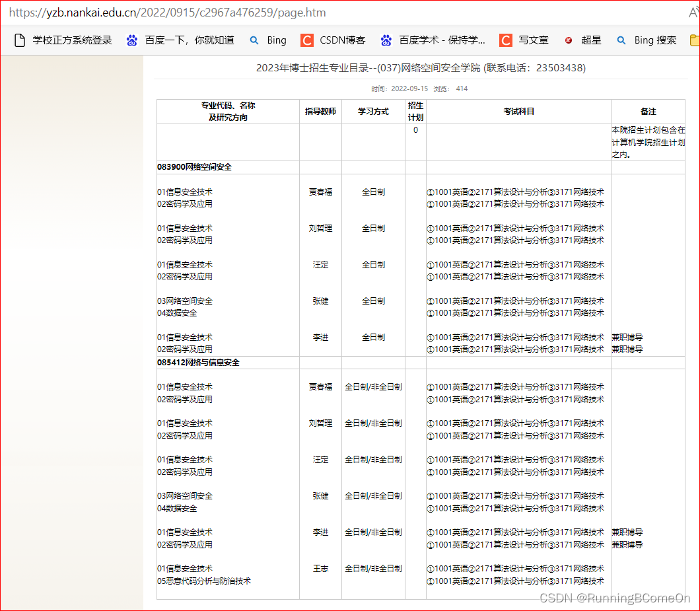The height and width of the screenshot is (611, 700).
Task: Click the 083900网络空间安全 section heading
Action: 194,167
